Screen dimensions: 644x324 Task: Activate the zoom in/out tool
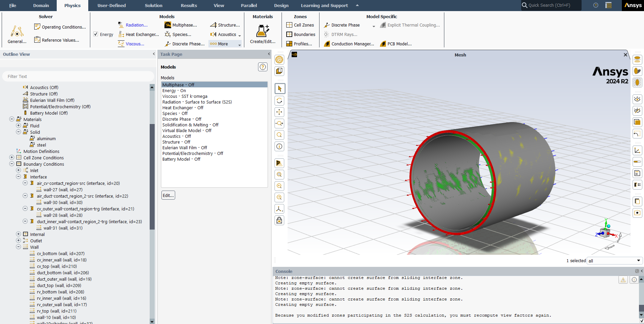click(x=279, y=123)
